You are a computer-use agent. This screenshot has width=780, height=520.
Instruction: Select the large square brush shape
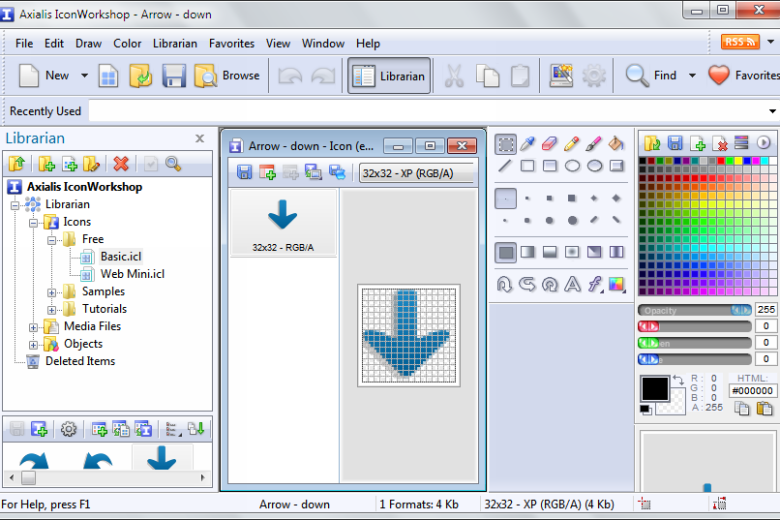572,198
